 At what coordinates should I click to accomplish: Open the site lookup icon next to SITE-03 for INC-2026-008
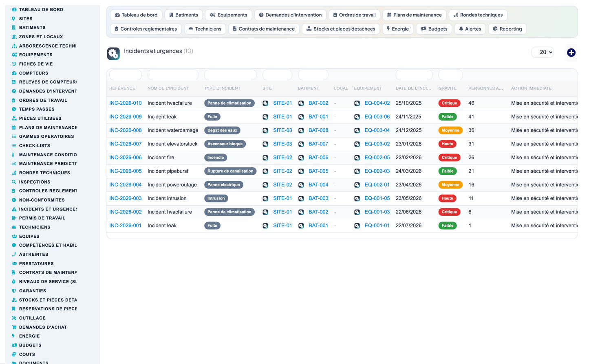265,130
